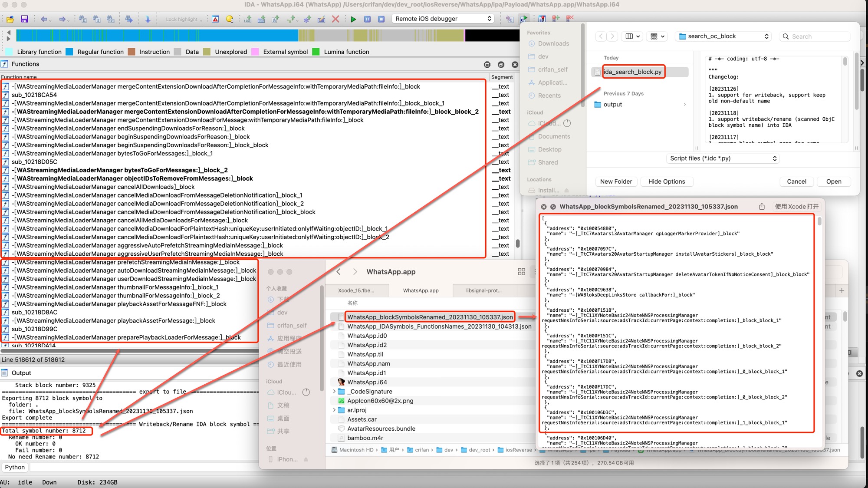Switch to the Xcode_15.1be... Finder tab
Screen dimensions: 868x488
click(x=356, y=290)
